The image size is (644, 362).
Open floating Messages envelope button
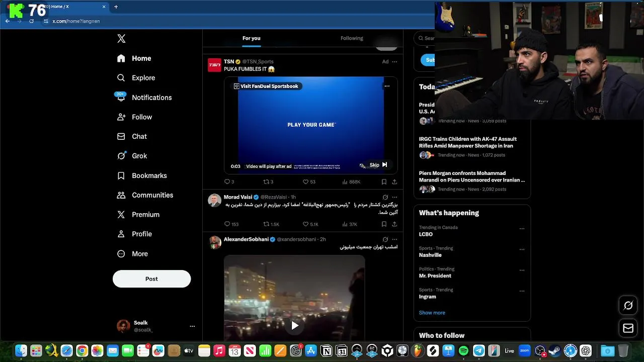pyautogui.click(x=628, y=328)
